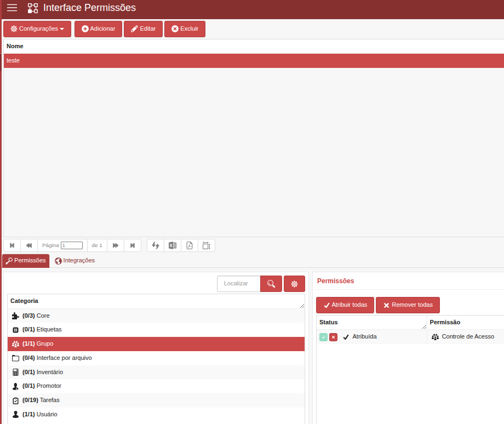Click the search magnifier button
This screenshot has height=424, width=504.
click(x=271, y=284)
